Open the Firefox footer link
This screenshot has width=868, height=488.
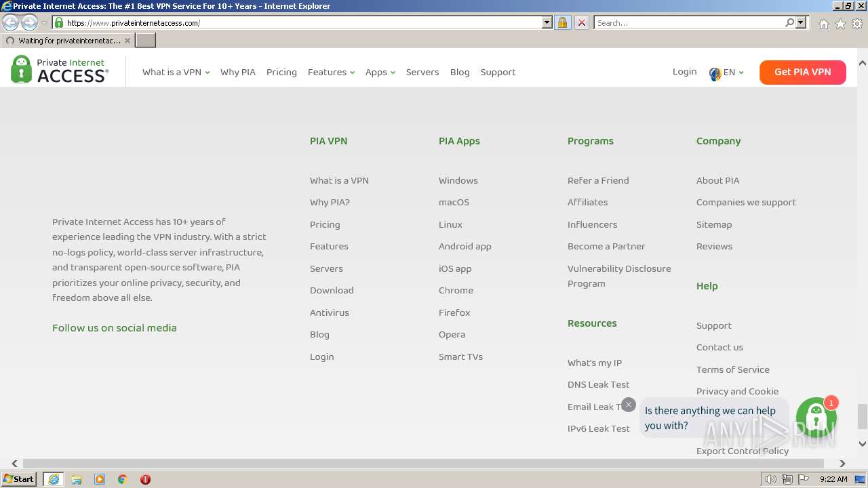(454, 312)
